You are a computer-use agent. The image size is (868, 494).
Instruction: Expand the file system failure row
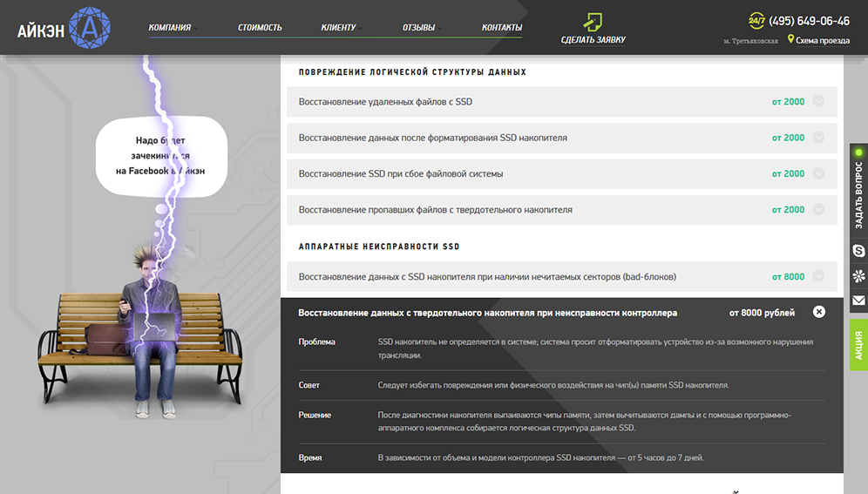point(817,173)
